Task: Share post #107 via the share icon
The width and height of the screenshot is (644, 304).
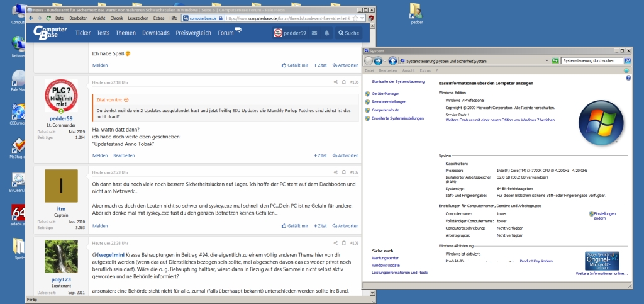Action: click(x=336, y=172)
